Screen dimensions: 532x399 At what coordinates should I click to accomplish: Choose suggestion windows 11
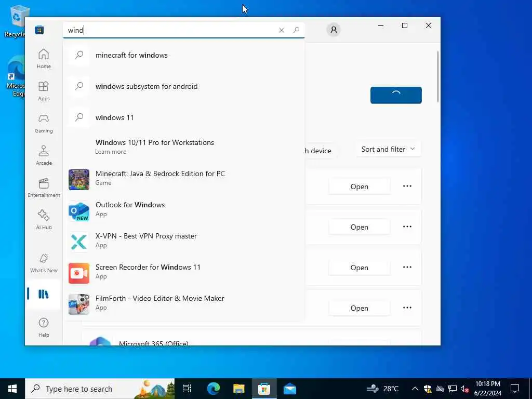tap(183, 117)
